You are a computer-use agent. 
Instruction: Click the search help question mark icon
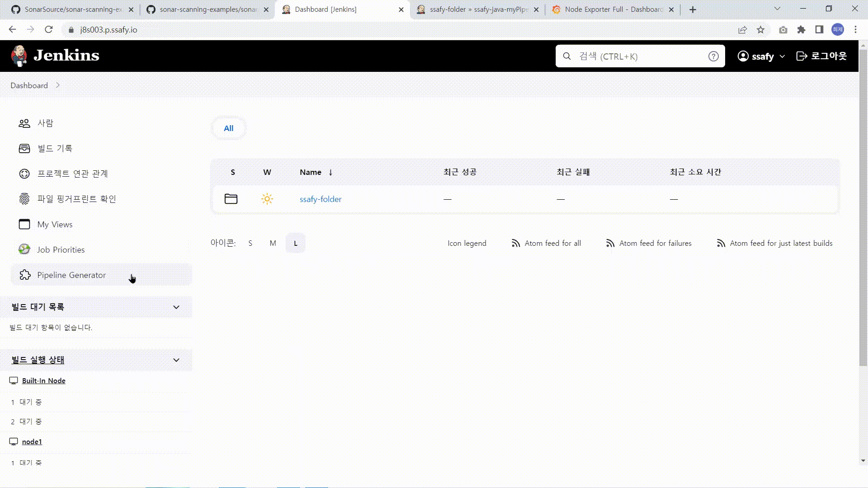point(713,56)
